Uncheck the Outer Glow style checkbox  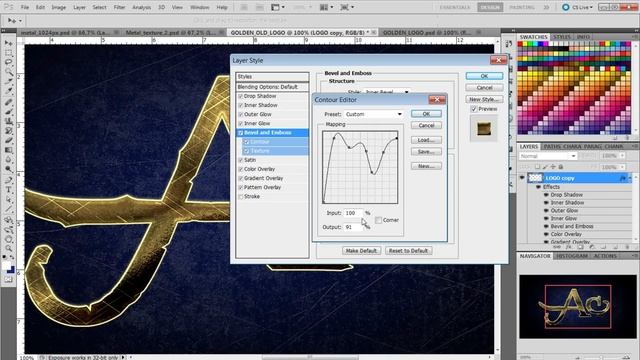click(x=240, y=114)
